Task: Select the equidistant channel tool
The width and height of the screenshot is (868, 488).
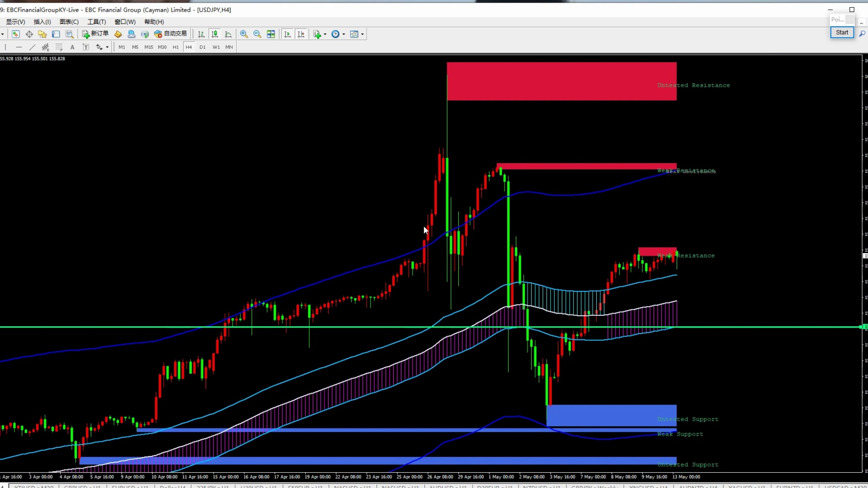Action: [x=45, y=47]
